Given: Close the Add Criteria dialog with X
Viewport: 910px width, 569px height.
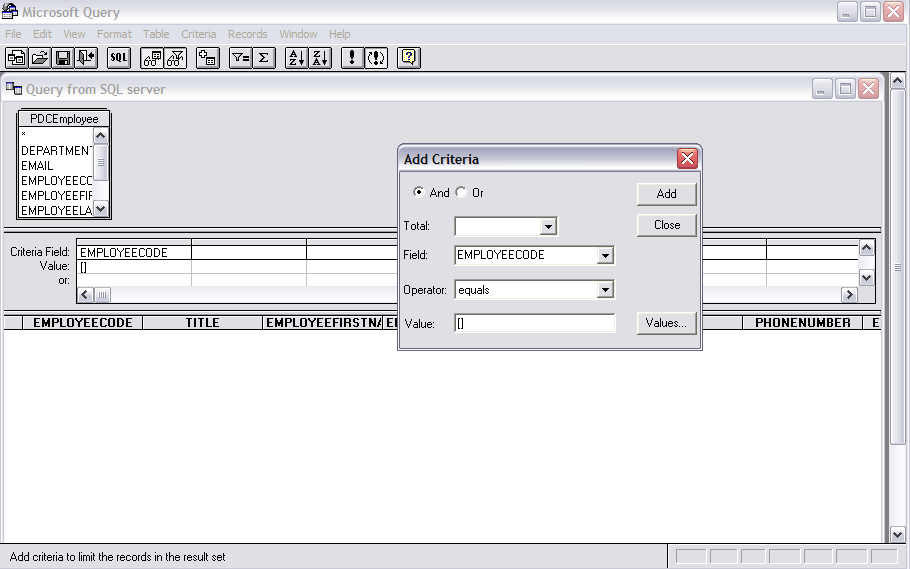Looking at the screenshot, I should click(x=687, y=159).
